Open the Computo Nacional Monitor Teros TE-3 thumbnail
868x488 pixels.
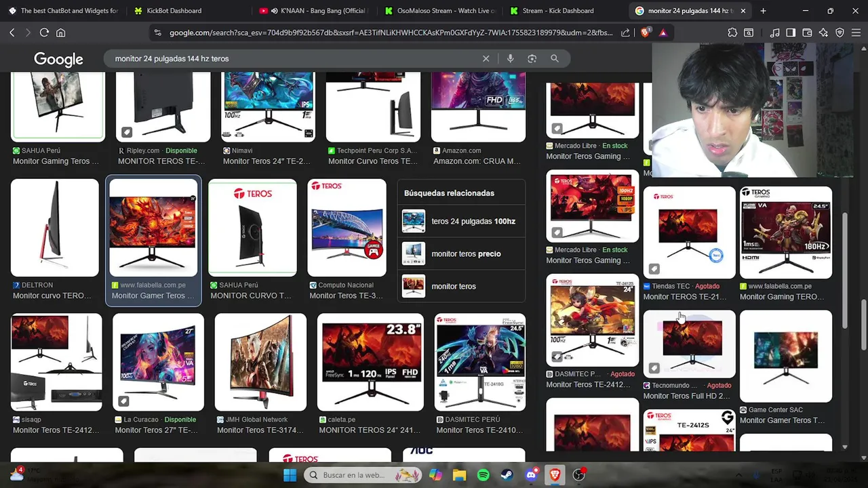point(347,228)
